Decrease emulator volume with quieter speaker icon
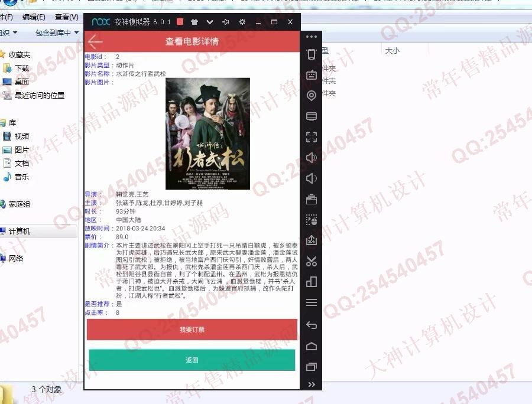Image resolution: width=532 pixels, height=404 pixels. point(311,178)
